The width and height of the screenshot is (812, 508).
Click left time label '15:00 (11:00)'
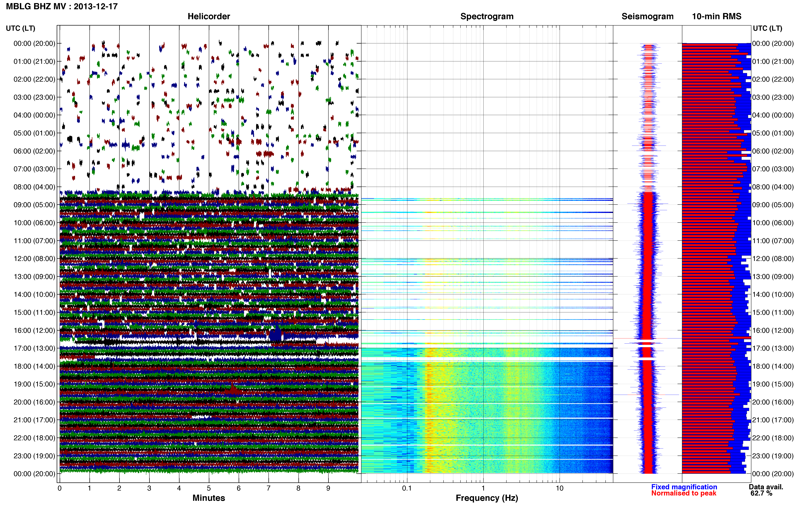tap(34, 312)
